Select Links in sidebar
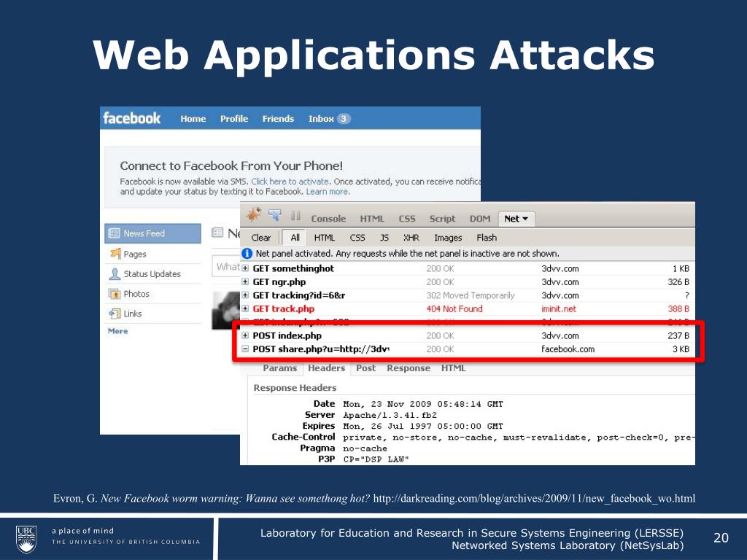The height and width of the screenshot is (560, 747). coord(153,314)
